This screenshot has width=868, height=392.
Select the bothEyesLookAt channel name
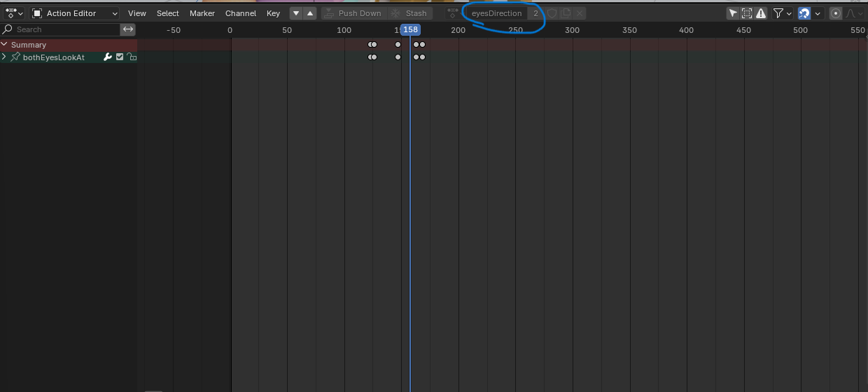(x=54, y=57)
